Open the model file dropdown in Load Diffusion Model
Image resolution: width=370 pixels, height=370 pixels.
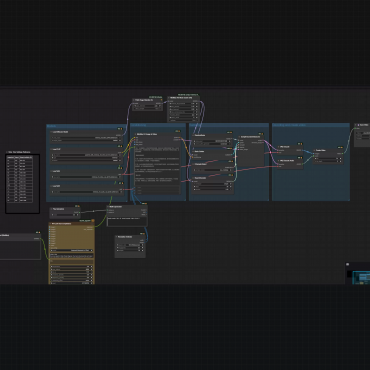pos(87,137)
